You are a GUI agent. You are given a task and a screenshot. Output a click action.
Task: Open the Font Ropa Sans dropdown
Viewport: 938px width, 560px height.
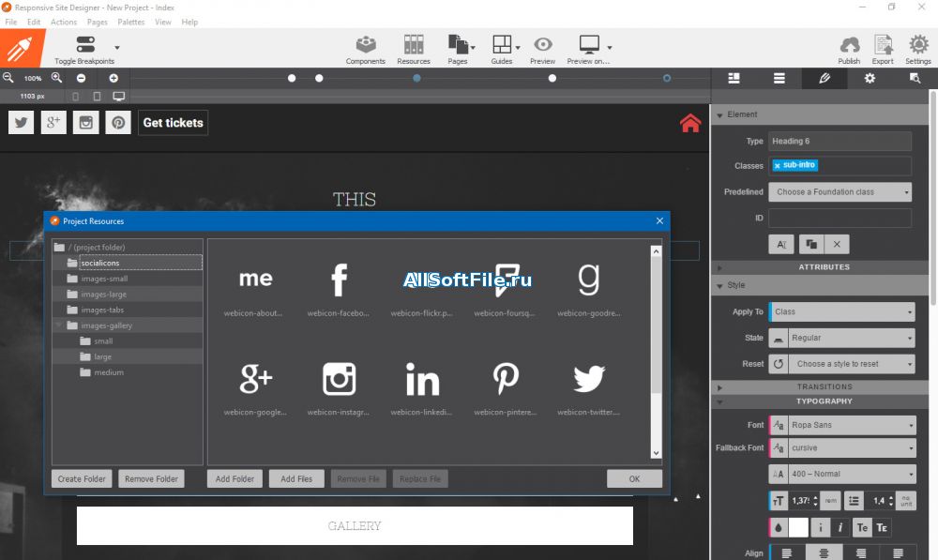[x=852, y=425]
